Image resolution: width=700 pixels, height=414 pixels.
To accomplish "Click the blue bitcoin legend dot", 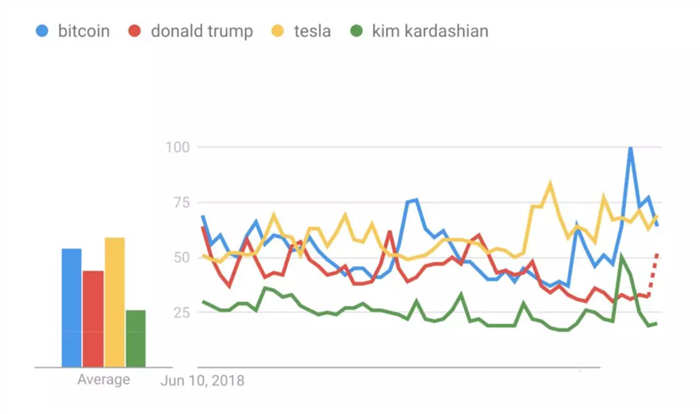I will [x=42, y=31].
